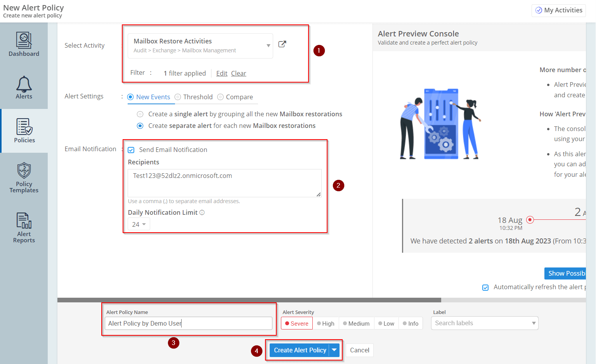Toggle automatic refresh of the alert preview
The height and width of the screenshot is (364, 596).
(485, 287)
